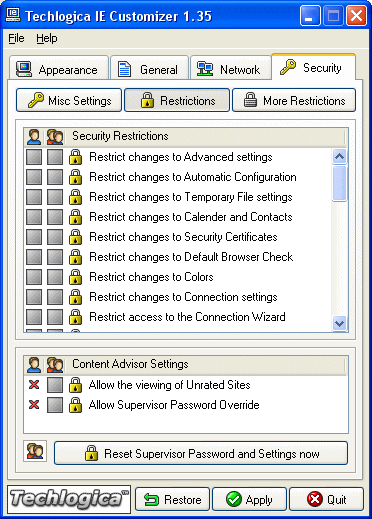Toggle current-user checkbox for Connection Wizard access
Image resolution: width=372 pixels, height=519 pixels.
tap(34, 317)
